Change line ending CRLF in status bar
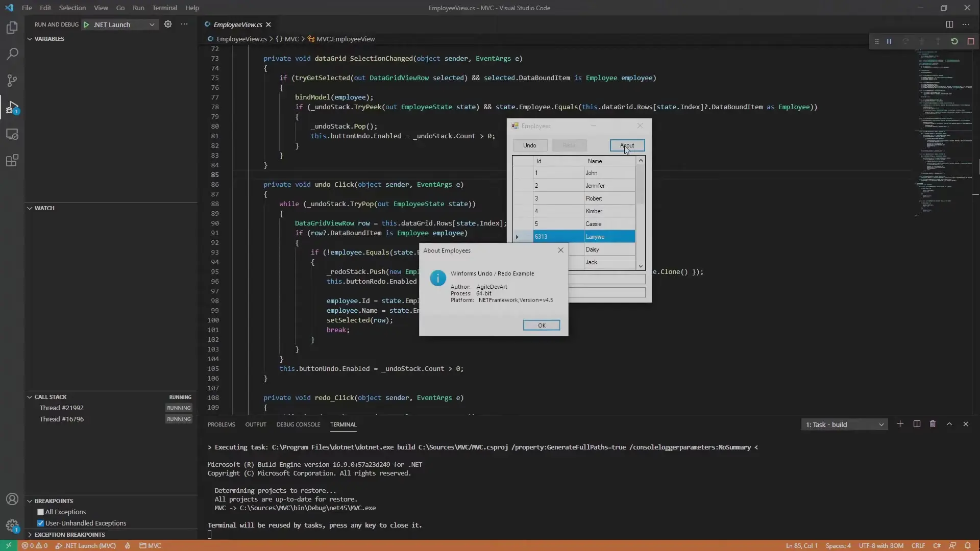The image size is (980, 551). pyautogui.click(x=918, y=545)
